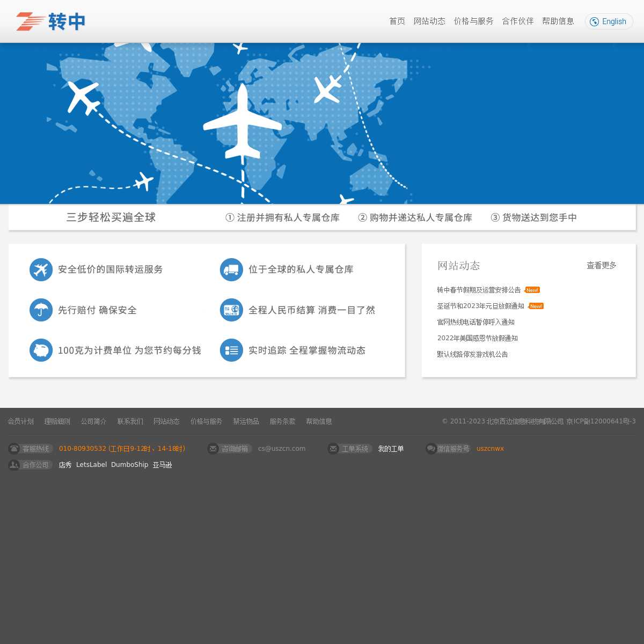This screenshot has width=644, height=644.
Task: Open 网站动态 in the footer links
Action: click(x=167, y=421)
